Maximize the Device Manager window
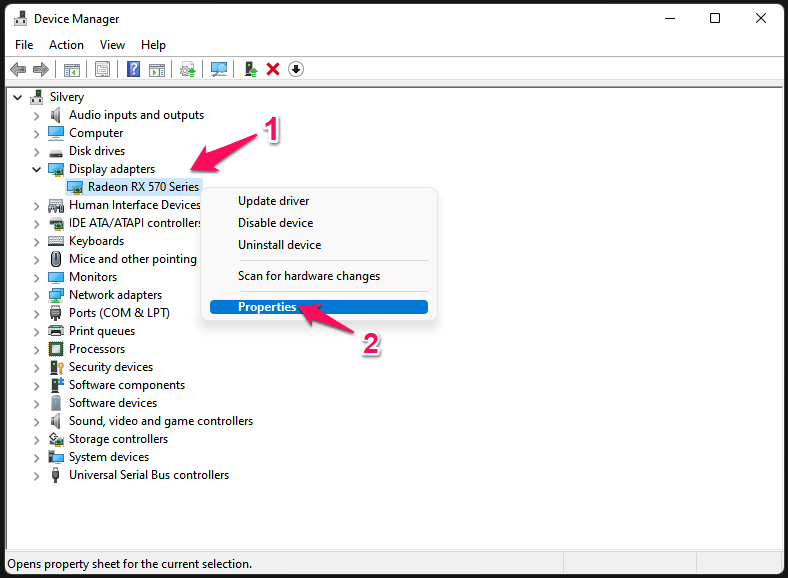 [x=715, y=19]
